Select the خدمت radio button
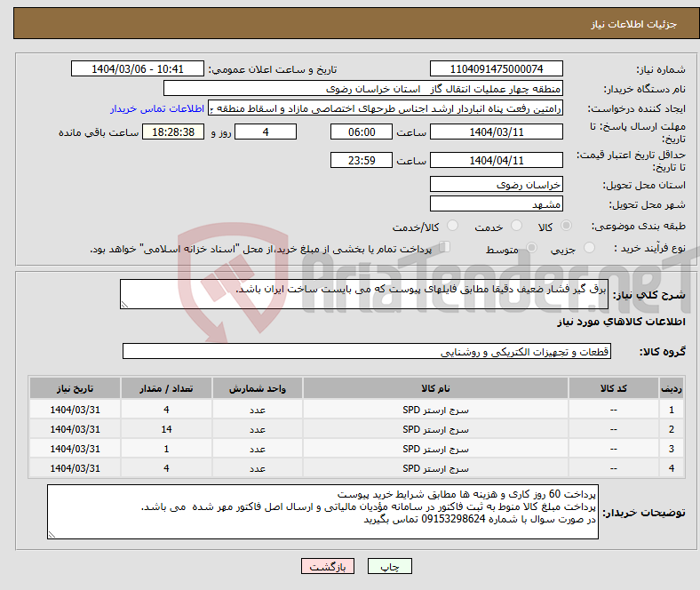This screenshot has width=700, height=590. point(516,226)
